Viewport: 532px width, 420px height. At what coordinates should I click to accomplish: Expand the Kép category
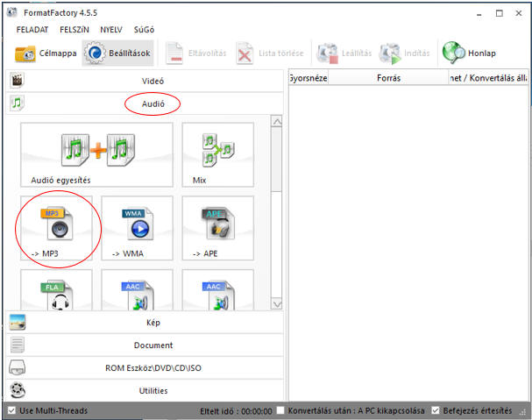(x=145, y=323)
